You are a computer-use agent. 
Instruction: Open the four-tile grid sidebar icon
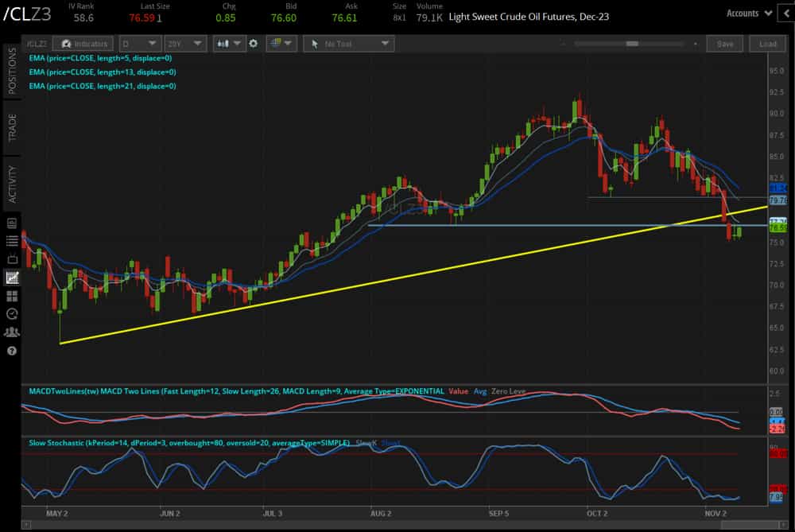[12, 296]
